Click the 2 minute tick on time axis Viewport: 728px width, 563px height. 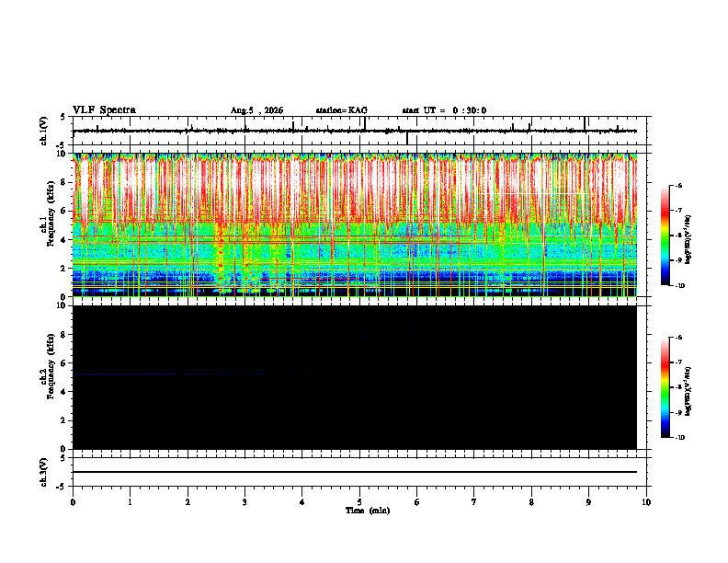(188, 502)
